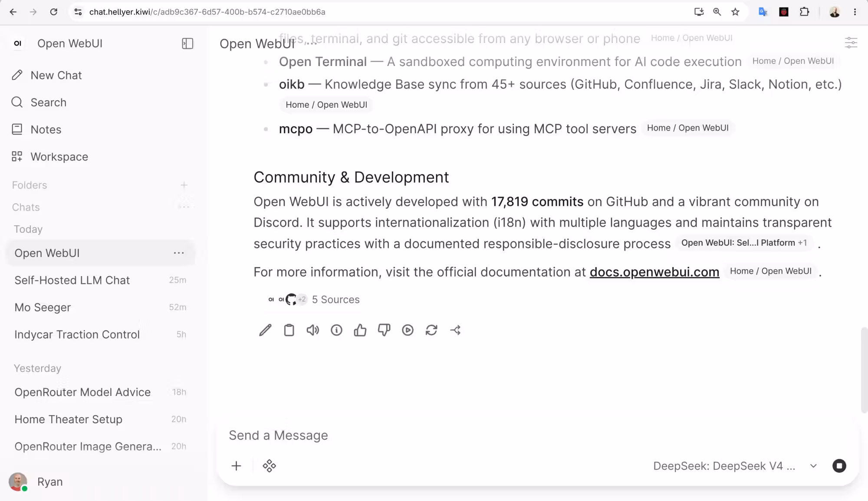868x501 pixels.
Task: Click the Open WebUI chat title in header
Action: click(x=257, y=44)
